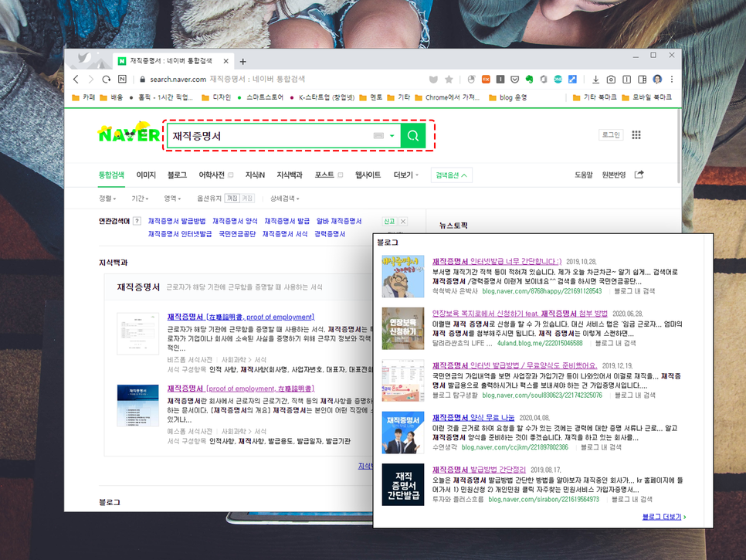The width and height of the screenshot is (746, 560).
Task: Open the 영역 dropdown
Action: point(172,199)
